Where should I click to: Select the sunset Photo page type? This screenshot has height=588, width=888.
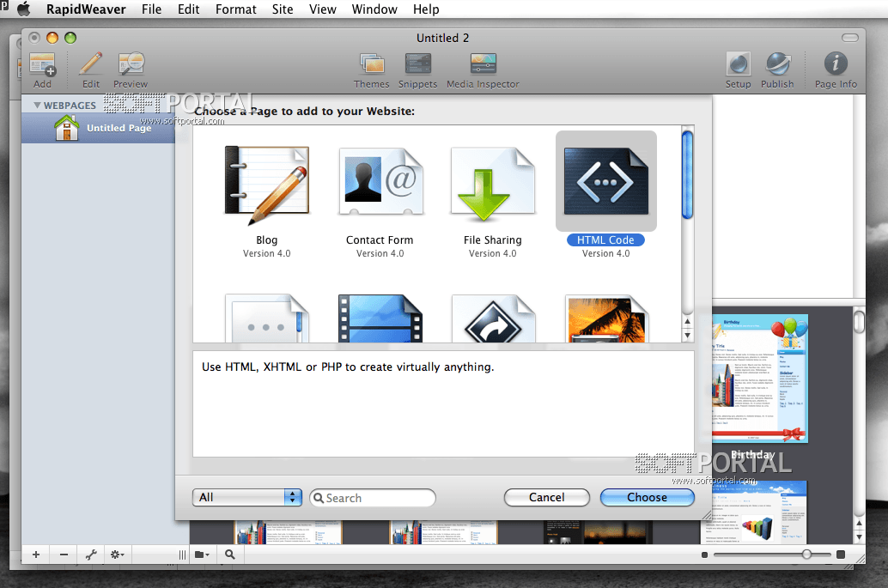[606, 319]
